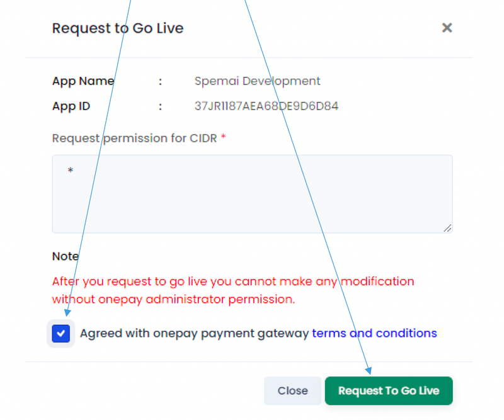Click the red required asterisk beside CIDR
The width and height of the screenshot is (504, 420).
[224, 137]
